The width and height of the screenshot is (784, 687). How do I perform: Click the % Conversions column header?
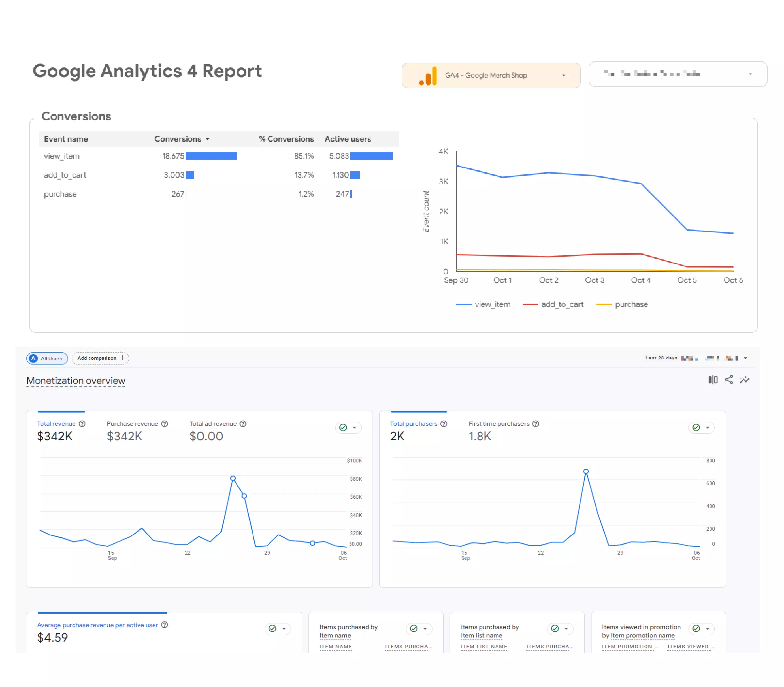(286, 139)
